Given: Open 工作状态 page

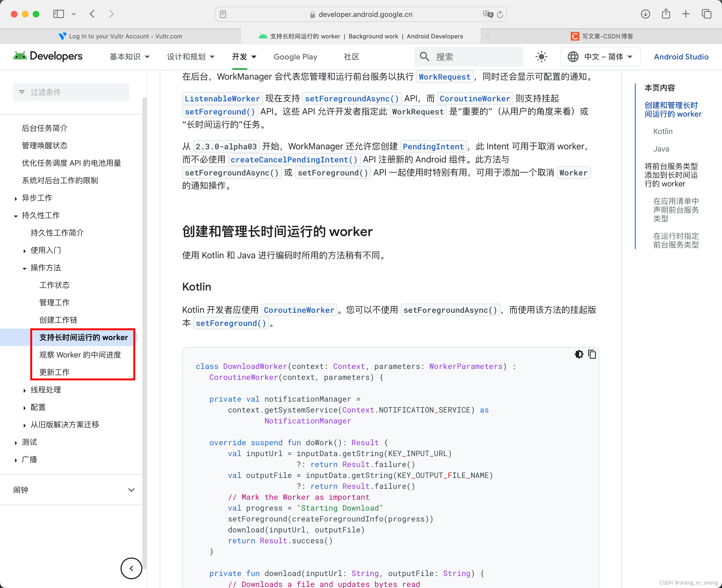Looking at the screenshot, I should pos(55,285).
